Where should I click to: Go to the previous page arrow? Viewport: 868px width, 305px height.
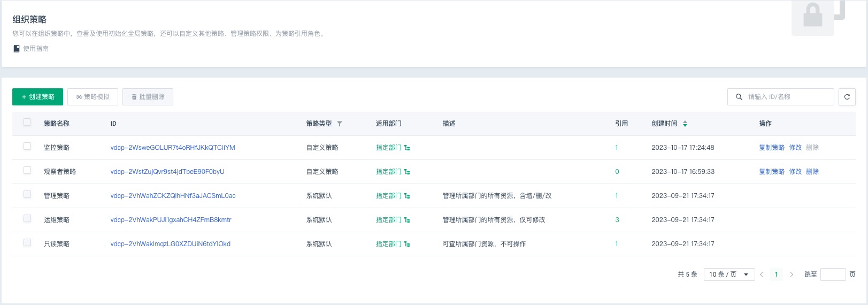click(761, 274)
